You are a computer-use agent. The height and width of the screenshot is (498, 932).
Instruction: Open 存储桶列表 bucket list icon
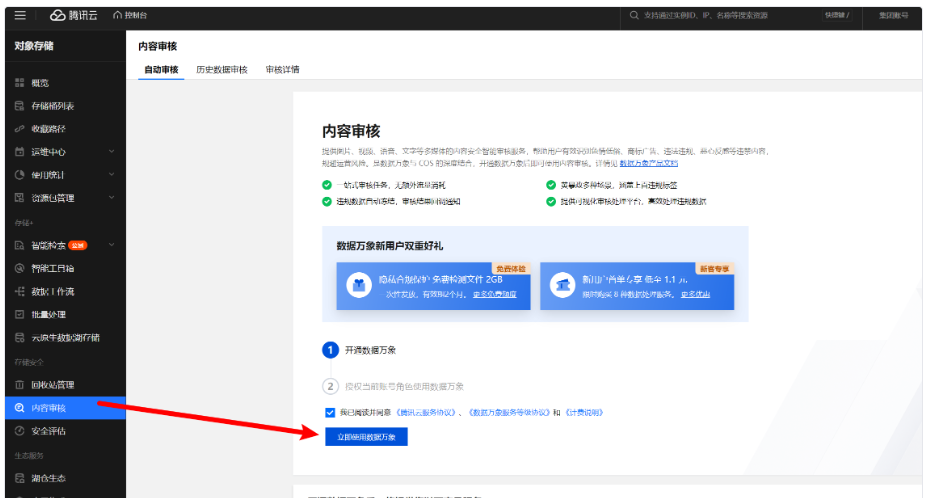[20, 106]
